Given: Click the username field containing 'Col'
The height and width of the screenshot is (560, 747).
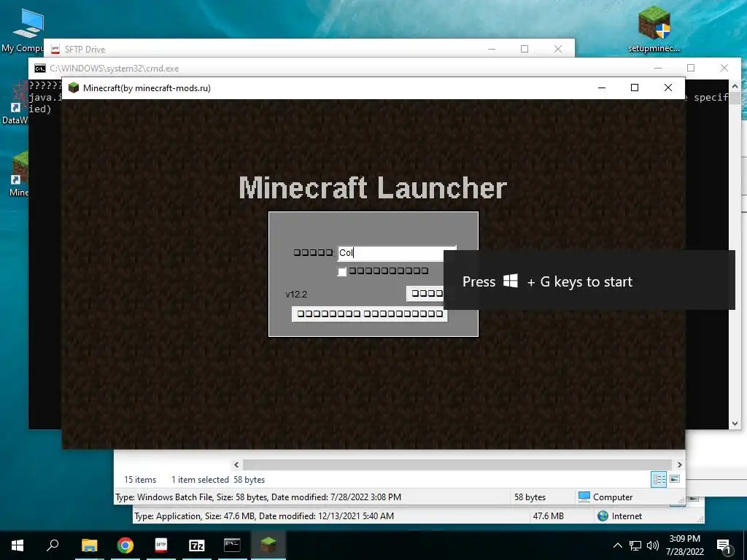Looking at the screenshot, I should tap(396, 253).
